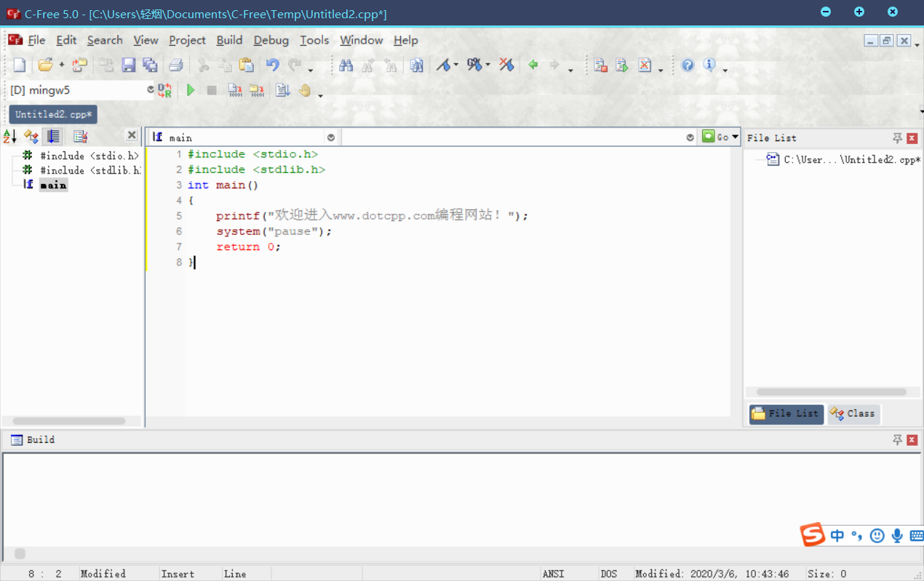Click the blue Help question mark icon

pyautogui.click(x=688, y=65)
